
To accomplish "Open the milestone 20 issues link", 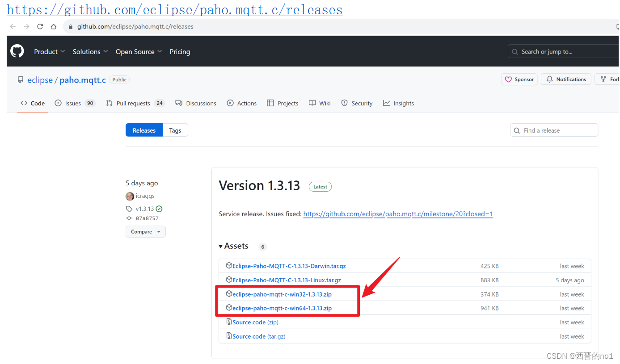I will point(398,214).
